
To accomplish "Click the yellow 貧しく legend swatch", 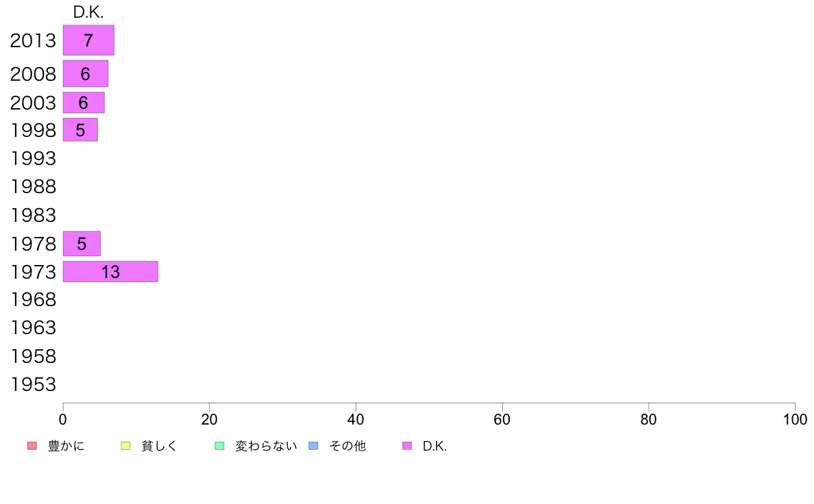I will tap(125, 446).
